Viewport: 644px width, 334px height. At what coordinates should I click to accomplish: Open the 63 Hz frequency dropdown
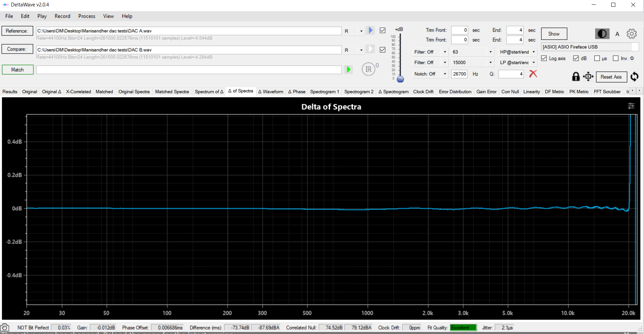tap(491, 52)
